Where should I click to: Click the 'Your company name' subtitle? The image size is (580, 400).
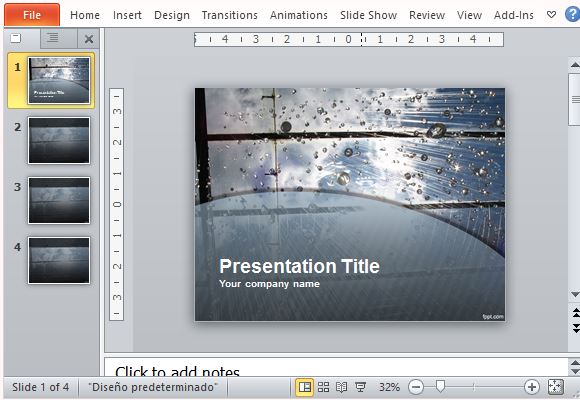coord(269,284)
